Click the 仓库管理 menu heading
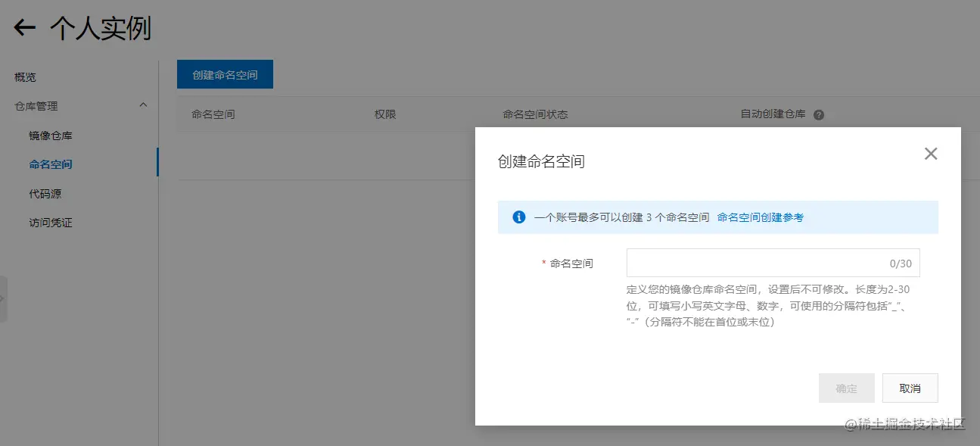 [36, 106]
